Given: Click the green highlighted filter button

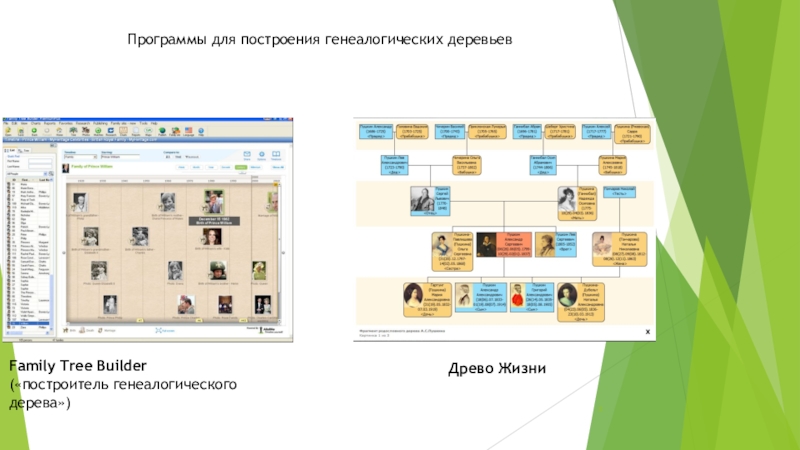Looking at the screenshot, I should [241, 167].
